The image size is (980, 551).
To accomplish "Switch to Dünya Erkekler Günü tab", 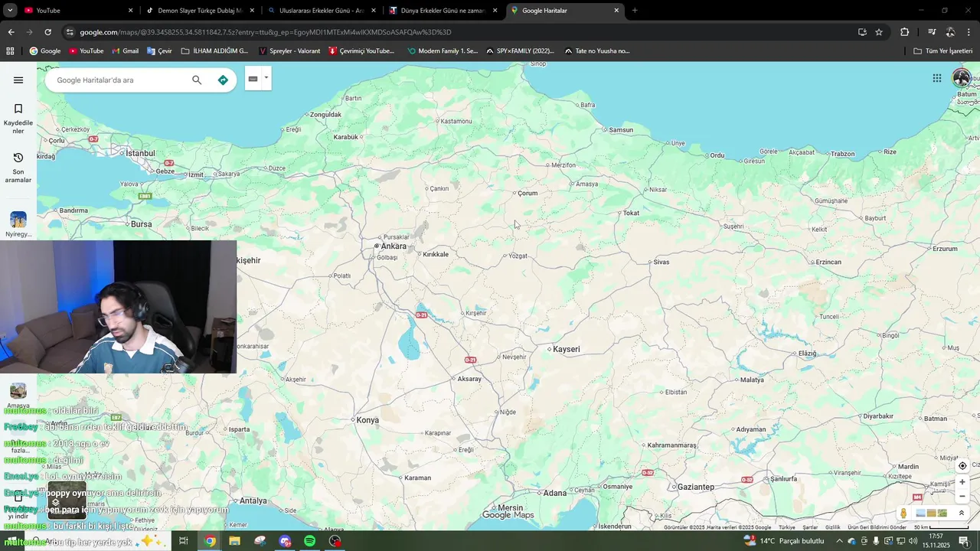I will coord(442,11).
